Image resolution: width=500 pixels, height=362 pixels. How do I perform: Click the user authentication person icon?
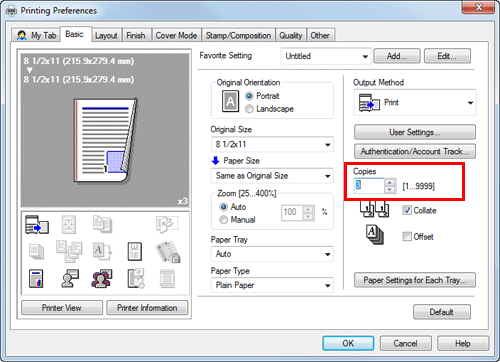coord(70,278)
